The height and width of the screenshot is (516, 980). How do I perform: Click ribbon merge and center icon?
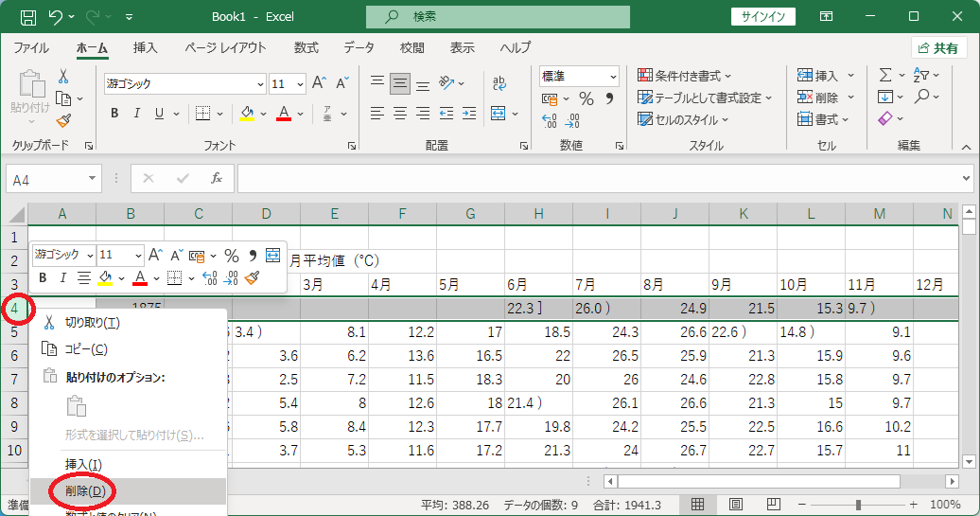(x=499, y=114)
